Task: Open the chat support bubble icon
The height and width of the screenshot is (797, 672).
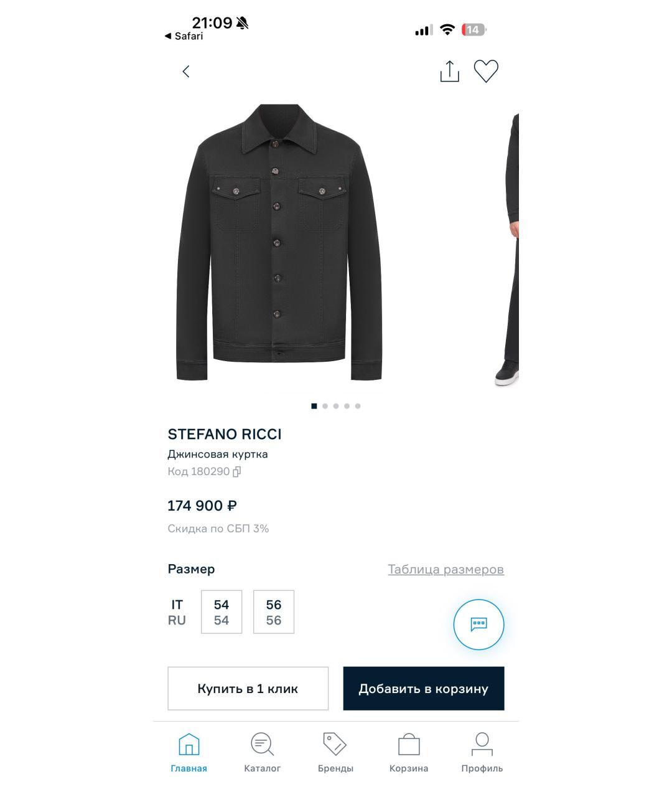Action: pyautogui.click(x=478, y=625)
